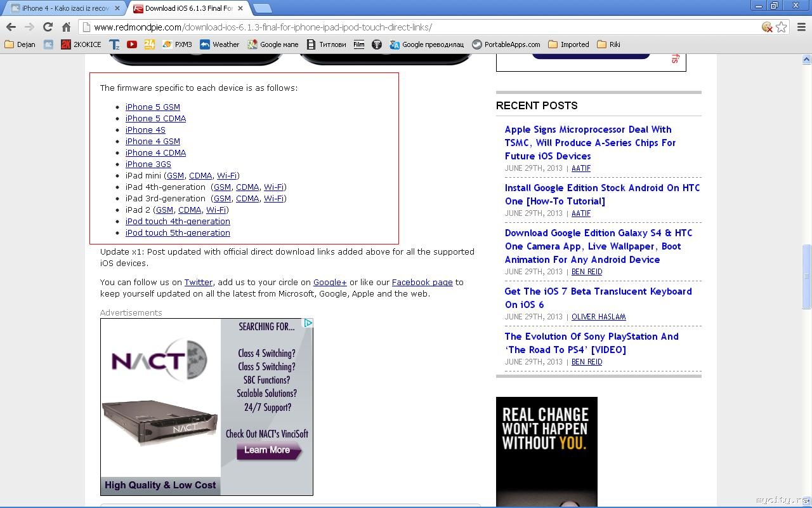The width and height of the screenshot is (812, 508).
Task: Bookmark this page with the star icon
Action: 782,27
